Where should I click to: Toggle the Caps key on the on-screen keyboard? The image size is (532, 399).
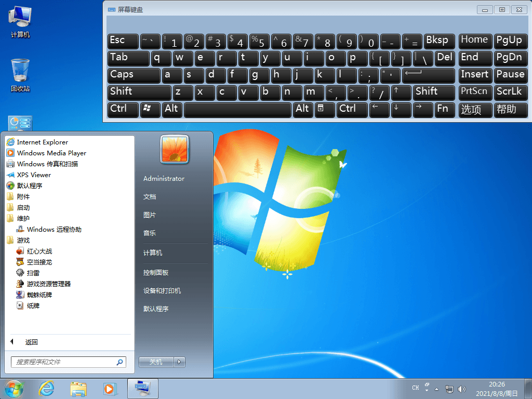tap(134, 75)
